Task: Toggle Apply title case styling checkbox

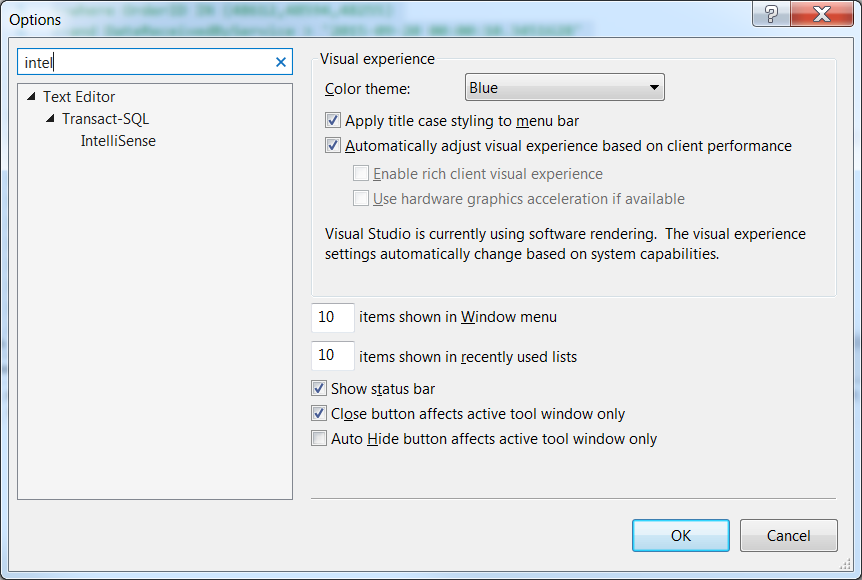Action: pos(333,121)
